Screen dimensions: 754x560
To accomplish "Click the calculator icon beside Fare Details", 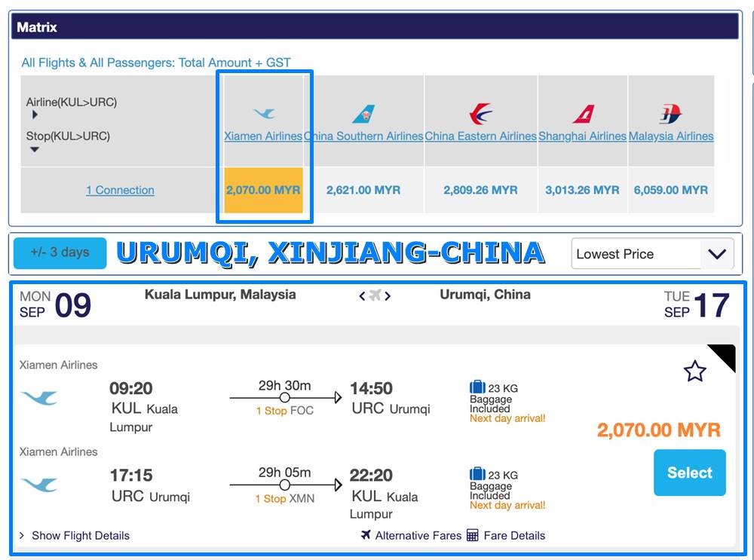I will coord(473,535).
